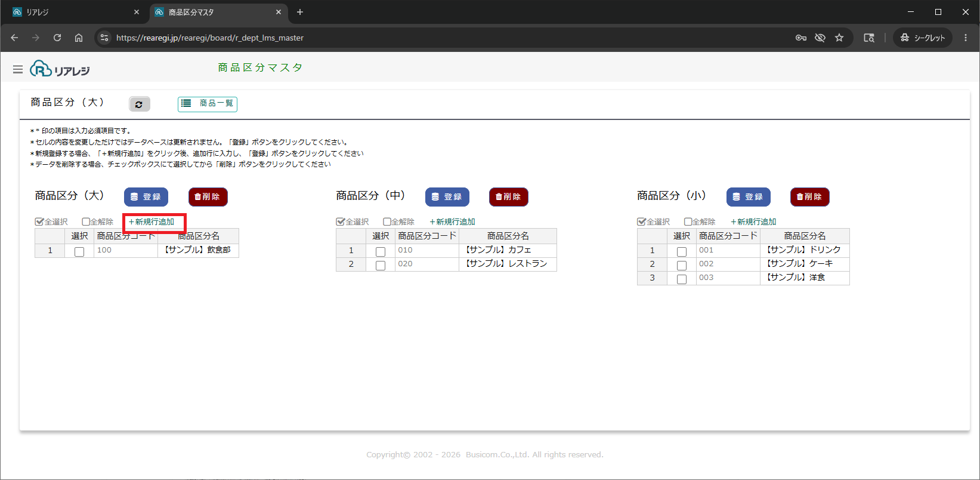Click +新規行追加 in 商品区分(大) section

click(152, 221)
